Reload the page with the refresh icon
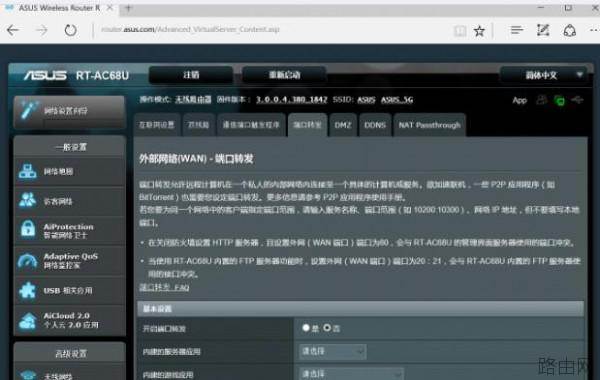600x380 pixels. [70, 30]
